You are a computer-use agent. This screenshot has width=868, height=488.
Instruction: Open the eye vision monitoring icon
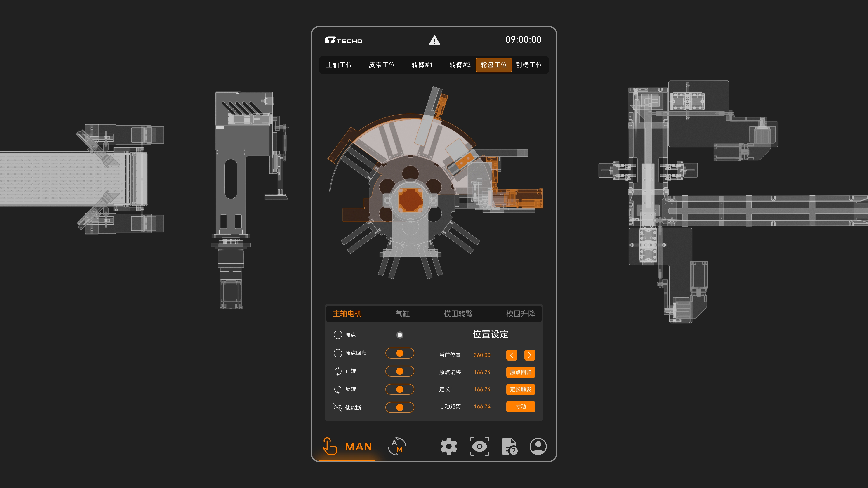tap(479, 446)
